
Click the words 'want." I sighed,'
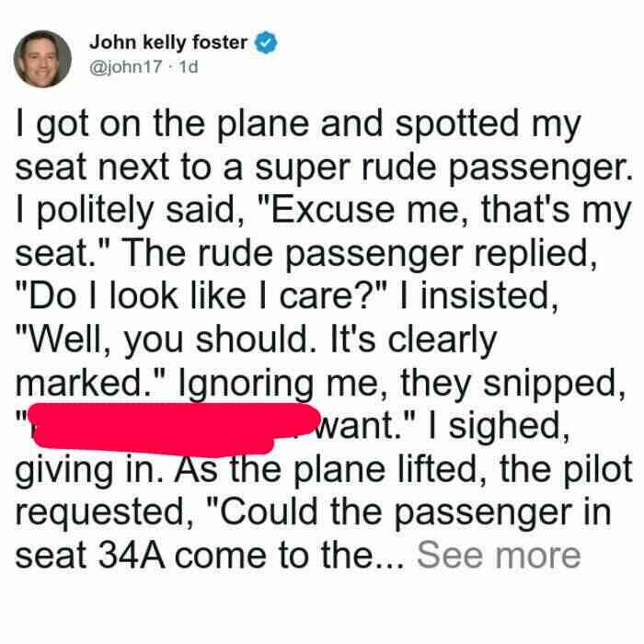coord(442,427)
